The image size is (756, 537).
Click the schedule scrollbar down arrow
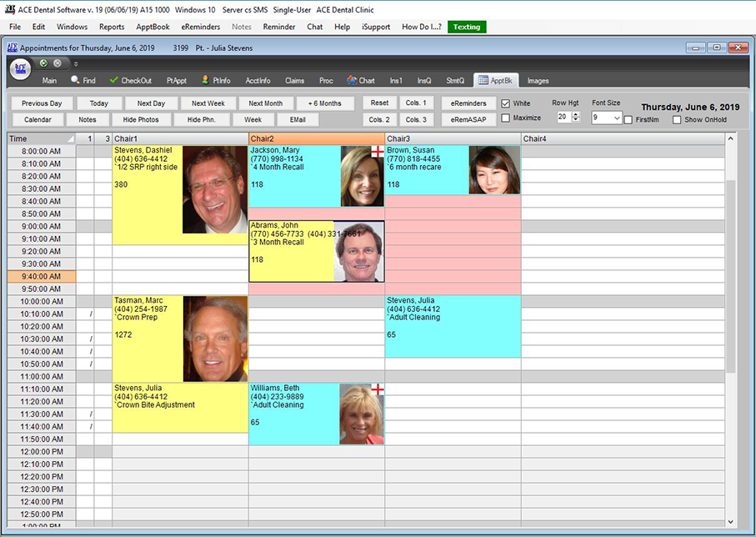click(x=730, y=521)
